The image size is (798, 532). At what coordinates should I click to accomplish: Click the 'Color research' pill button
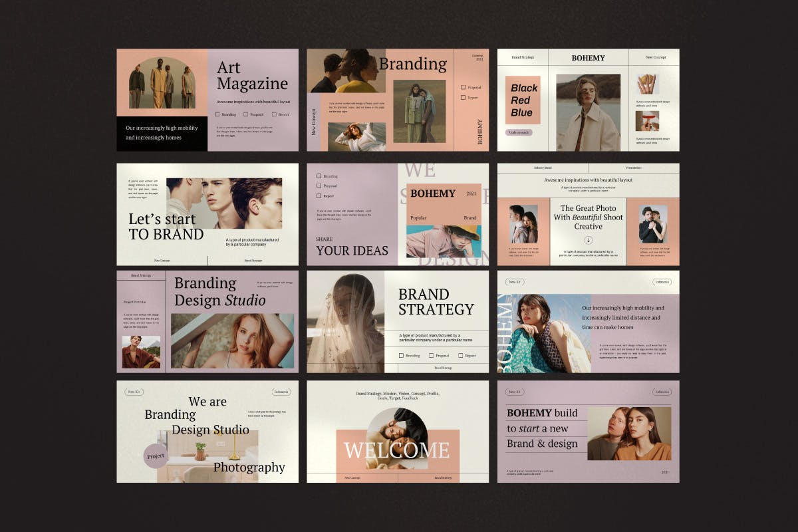(519, 132)
